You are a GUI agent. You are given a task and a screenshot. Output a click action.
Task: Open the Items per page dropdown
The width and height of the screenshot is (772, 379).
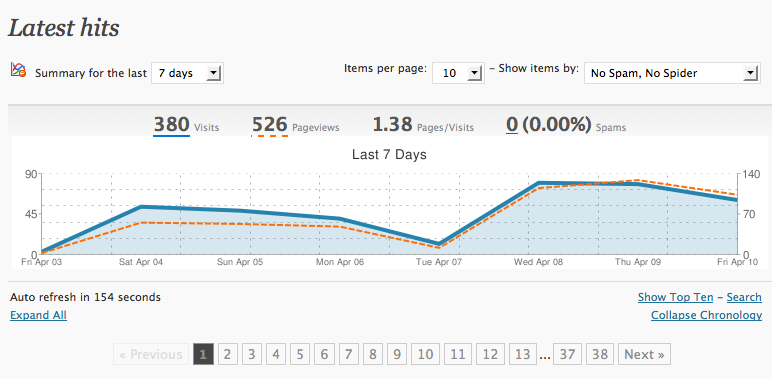coord(458,73)
